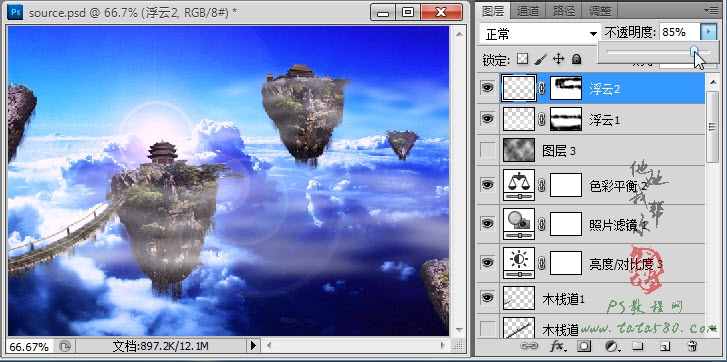Select the 浮云2 layer thumbnail
Screen dimensions: 727x362
519,88
